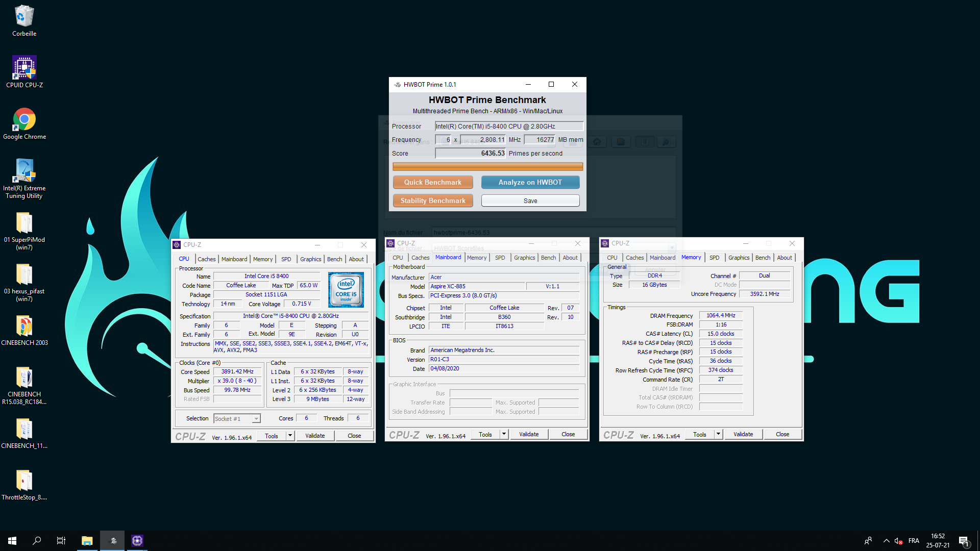The width and height of the screenshot is (980, 551).
Task: Click Close button in right CPU-Z window
Action: coord(782,434)
